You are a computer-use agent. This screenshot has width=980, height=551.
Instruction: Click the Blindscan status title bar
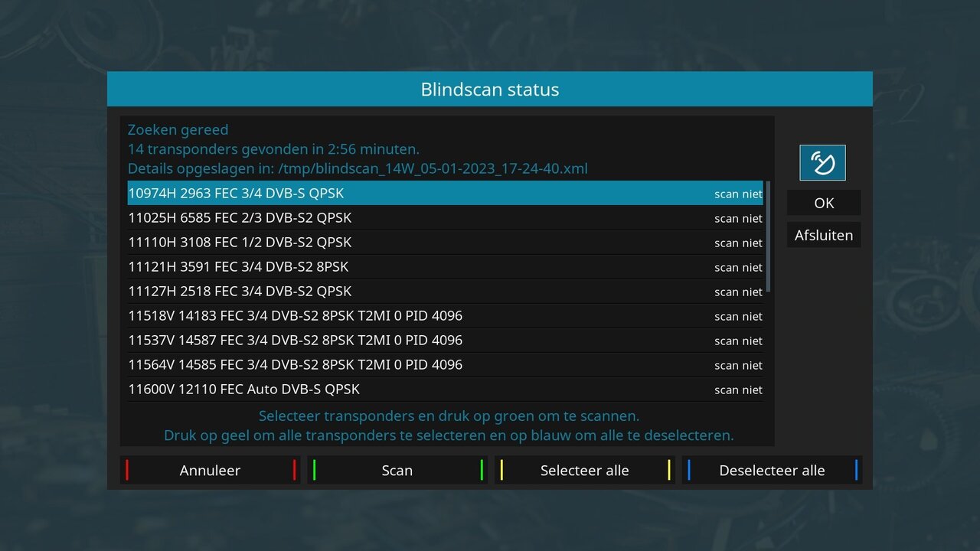(490, 89)
